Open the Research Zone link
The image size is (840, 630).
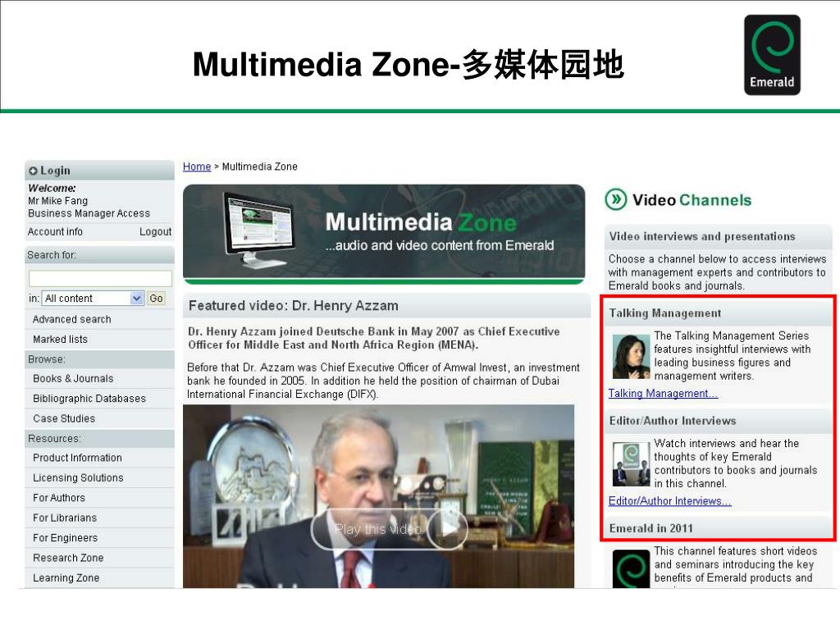68,558
